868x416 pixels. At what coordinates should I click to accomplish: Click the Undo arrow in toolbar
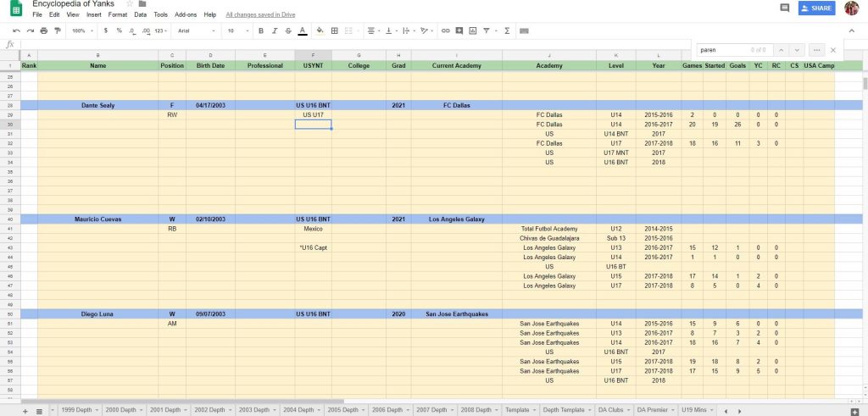pos(17,31)
